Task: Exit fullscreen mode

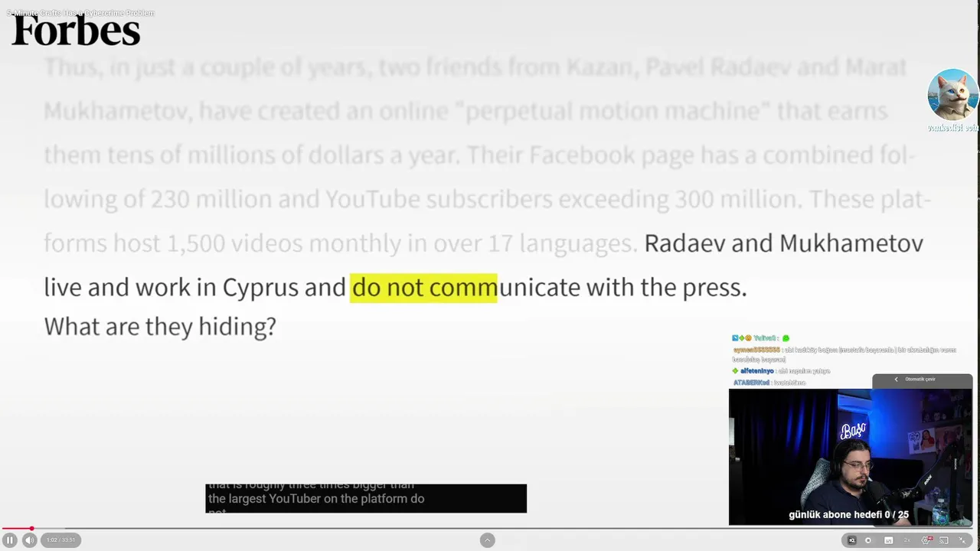Action: point(962,540)
